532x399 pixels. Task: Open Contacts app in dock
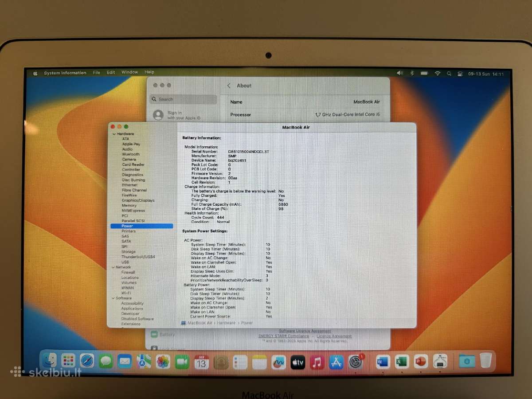(221, 363)
